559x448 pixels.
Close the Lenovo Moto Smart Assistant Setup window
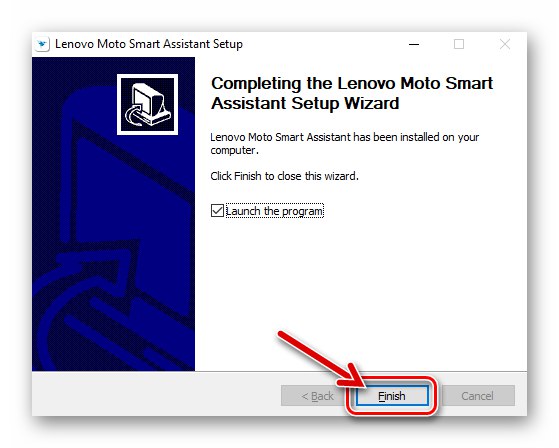505,44
